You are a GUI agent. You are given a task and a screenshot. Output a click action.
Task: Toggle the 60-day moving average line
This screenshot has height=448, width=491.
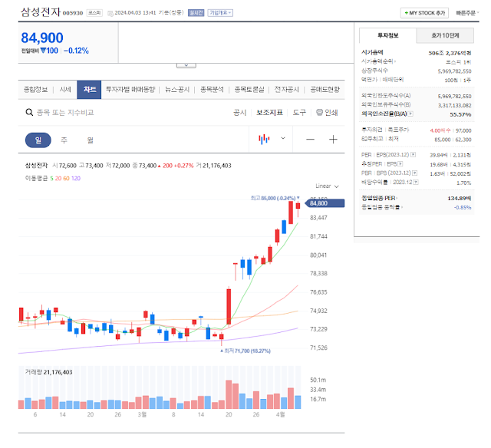[x=67, y=179]
